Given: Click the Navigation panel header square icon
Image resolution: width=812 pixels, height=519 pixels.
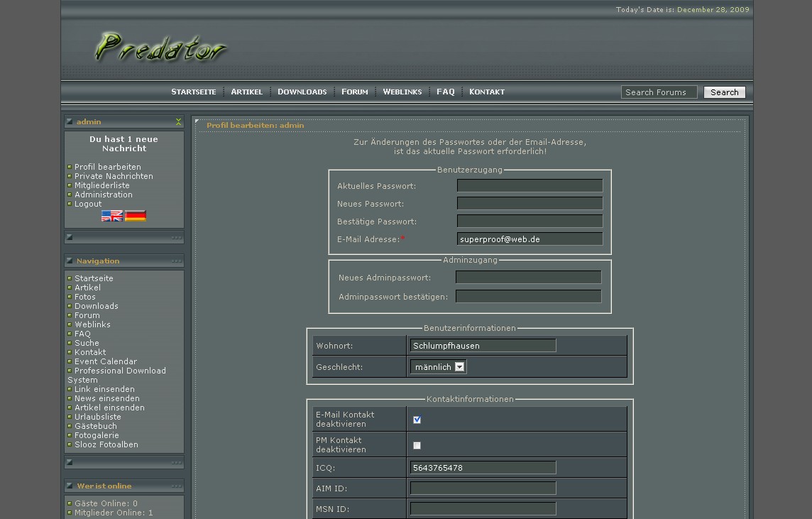Looking at the screenshot, I should (70, 261).
